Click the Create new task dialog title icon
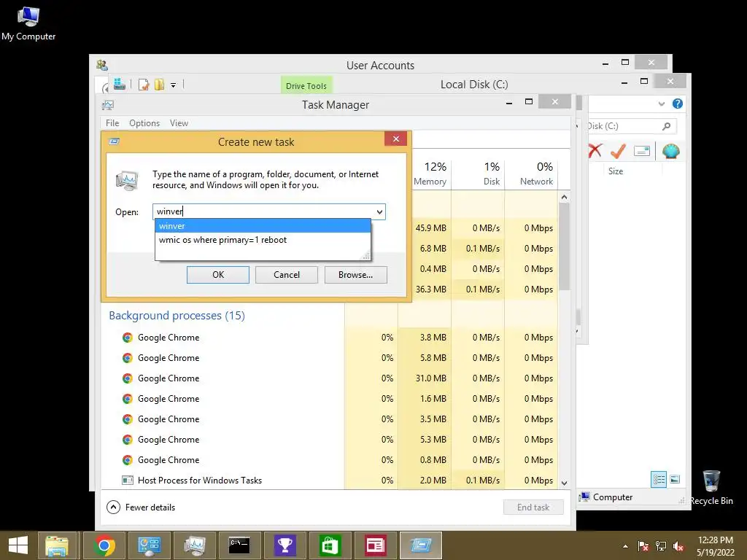The image size is (747, 560). point(114,141)
